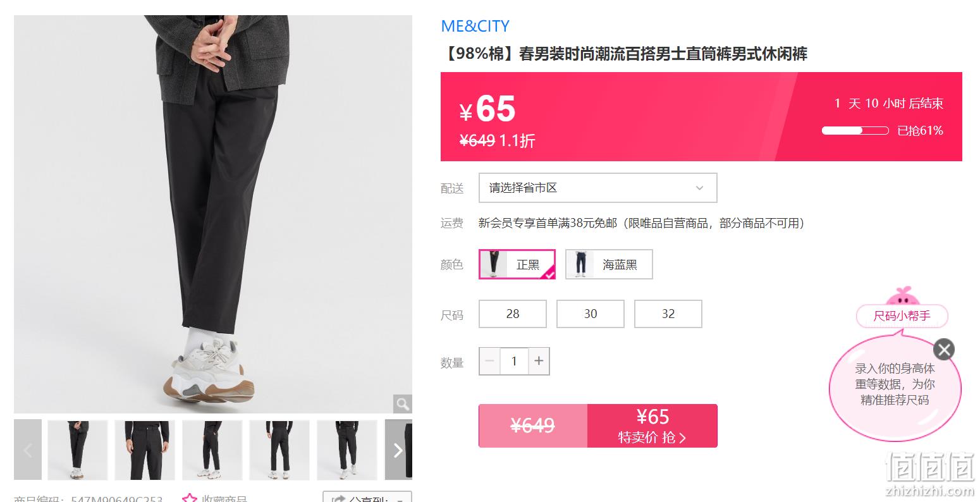Click the 特卖价 抢 buy button
980x502 pixels.
click(x=652, y=425)
